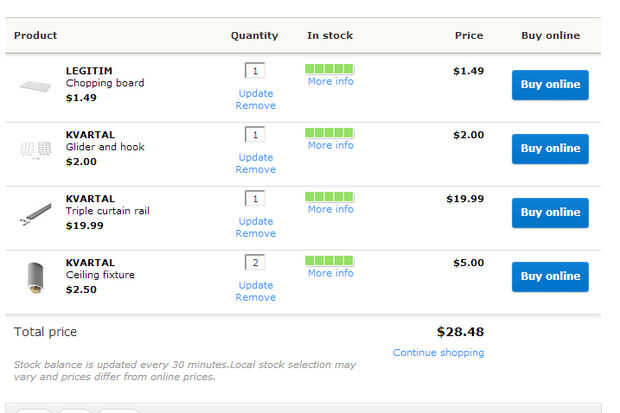Open More info for Chopping board stock

330,82
